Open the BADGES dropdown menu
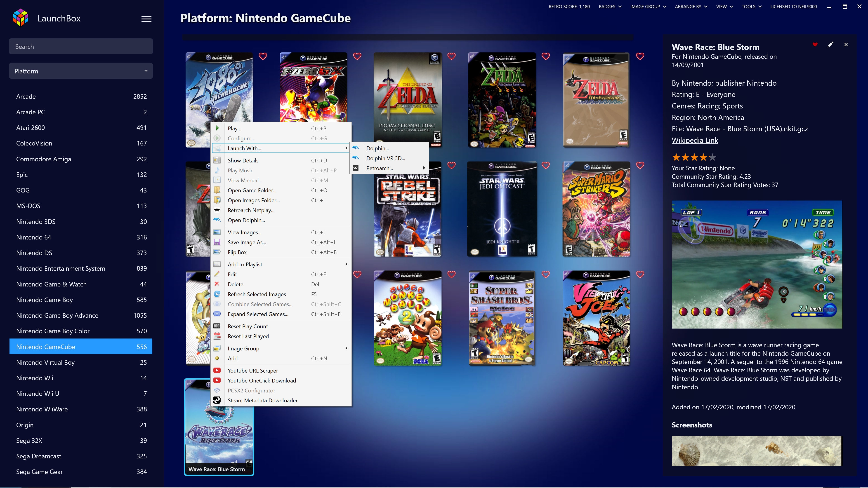The height and width of the screenshot is (488, 868). tap(610, 6)
